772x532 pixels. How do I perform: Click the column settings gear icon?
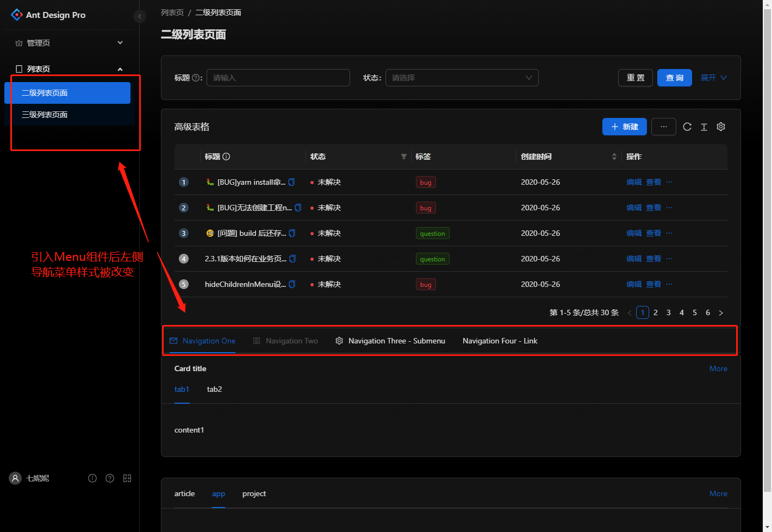721,127
